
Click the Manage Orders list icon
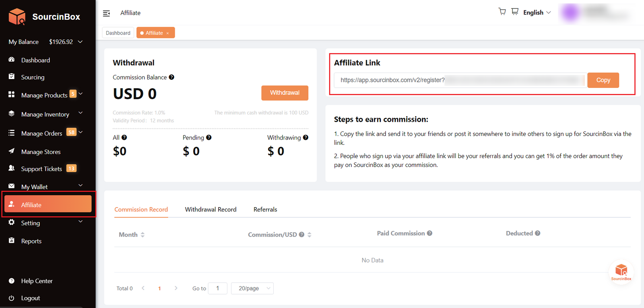click(x=12, y=133)
